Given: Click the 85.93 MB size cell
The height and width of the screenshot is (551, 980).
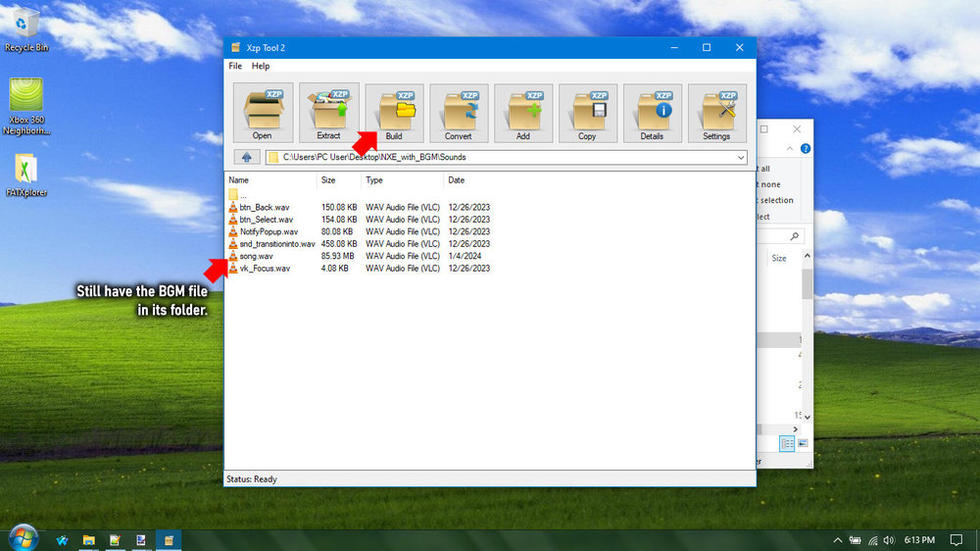Looking at the screenshot, I should coord(337,256).
